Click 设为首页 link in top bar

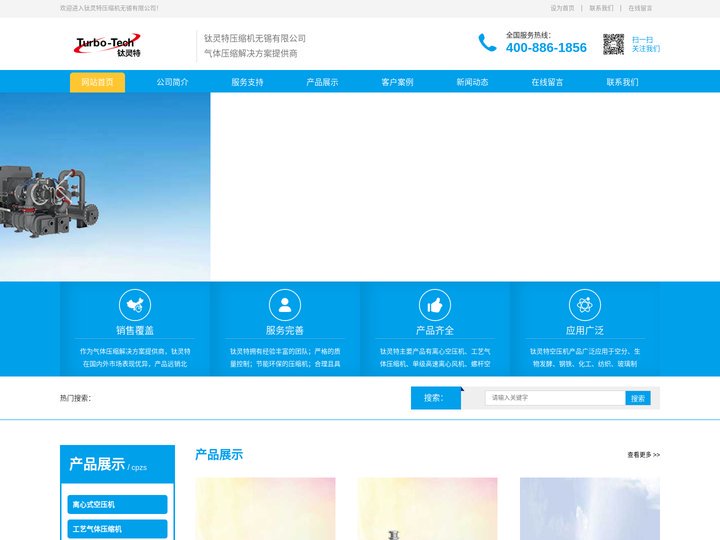pyautogui.click(x=562, y=8)
